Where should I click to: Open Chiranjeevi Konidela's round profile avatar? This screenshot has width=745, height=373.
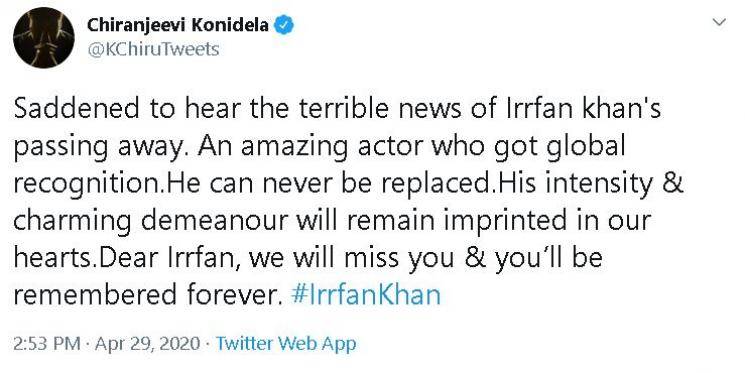coord(44,38)
